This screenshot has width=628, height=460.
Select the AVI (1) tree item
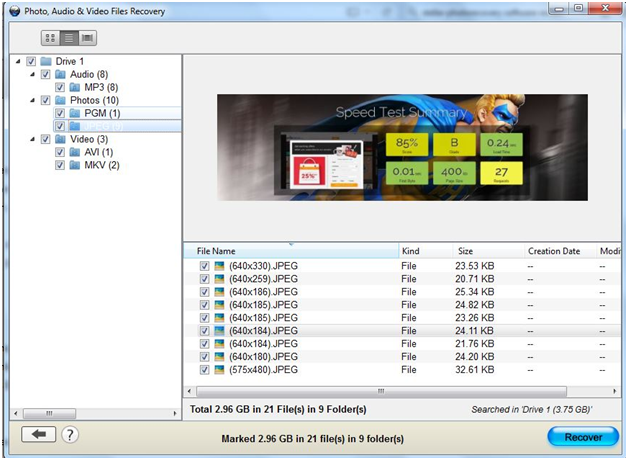click(x=99, y=152)
